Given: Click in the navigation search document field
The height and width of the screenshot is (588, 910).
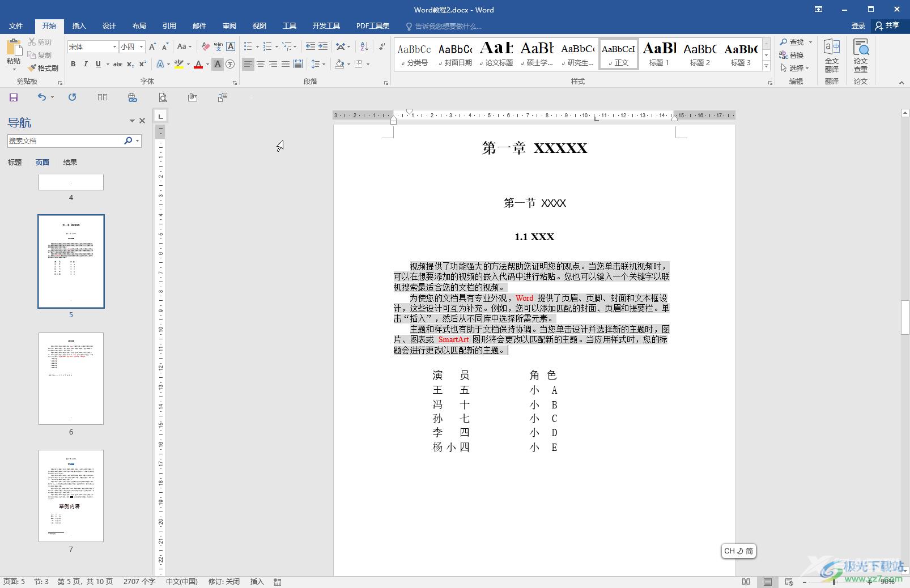Looking at the screenshot, I should [65, 140].
